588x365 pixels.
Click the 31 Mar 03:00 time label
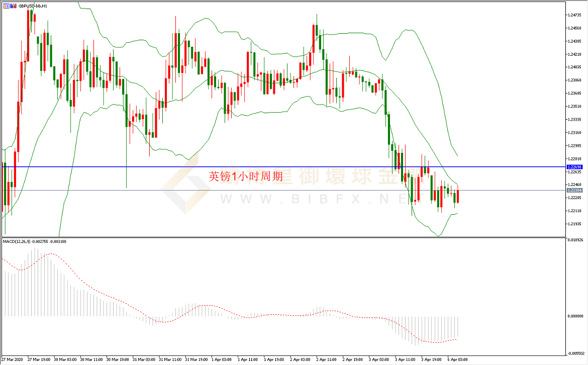(x=143, y=359)
